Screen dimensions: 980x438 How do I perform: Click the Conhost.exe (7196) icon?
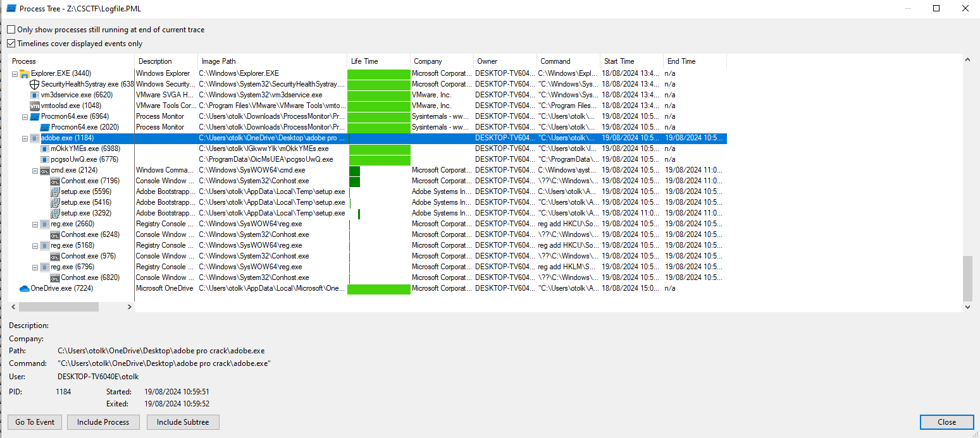[x=55, y=181]
